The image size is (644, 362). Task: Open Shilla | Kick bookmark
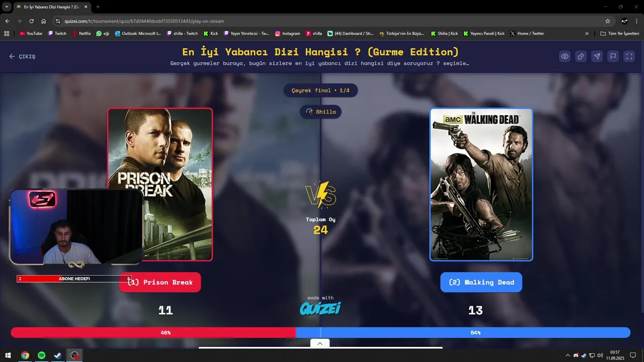coord(444,33)
